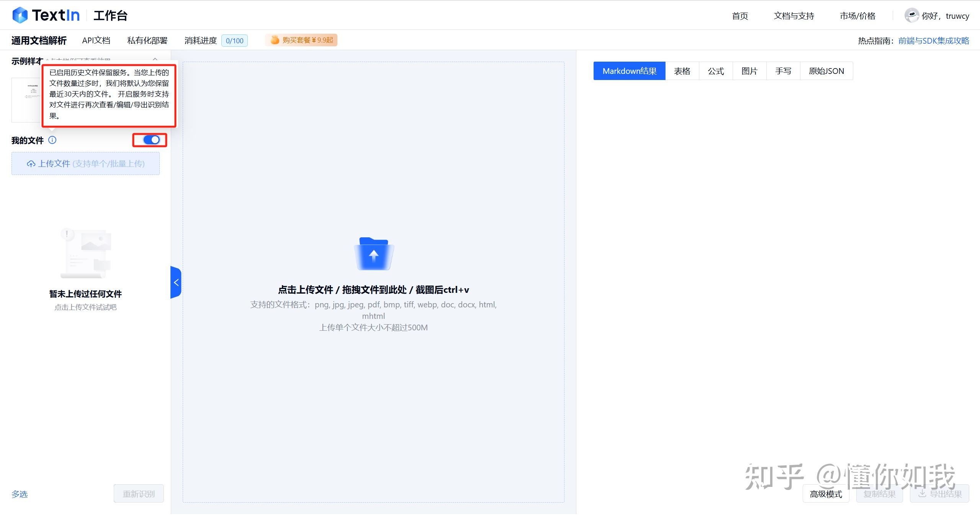
Task: Click the download icon on 导出结果 button
Action: tap(923, 493)
